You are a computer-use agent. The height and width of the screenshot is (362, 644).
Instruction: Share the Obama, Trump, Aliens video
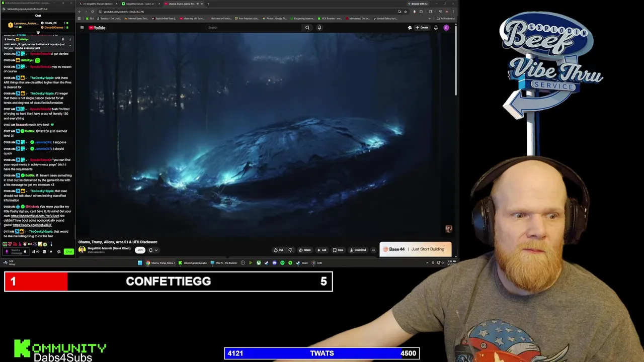(x=305, y=250)
